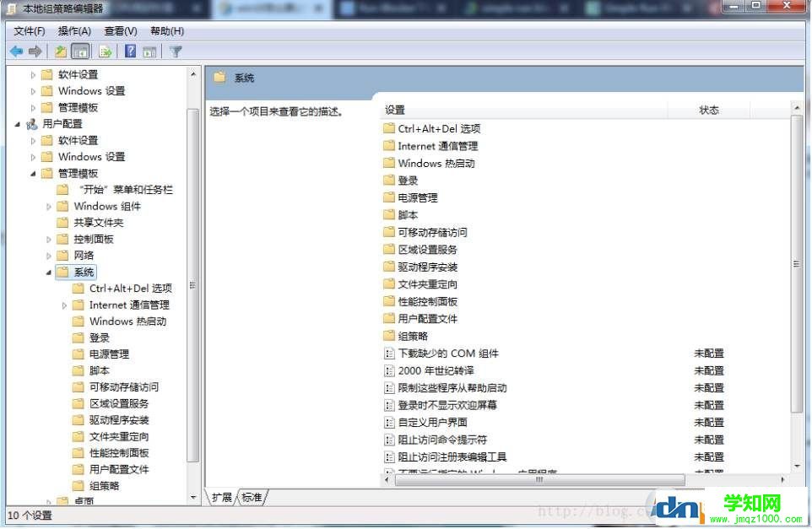Click the 登录时不显示欢迎屏幕 policy icon
The height and width of the screenshot is (529, 812).
pyautogui.click(x=389, y=405)
